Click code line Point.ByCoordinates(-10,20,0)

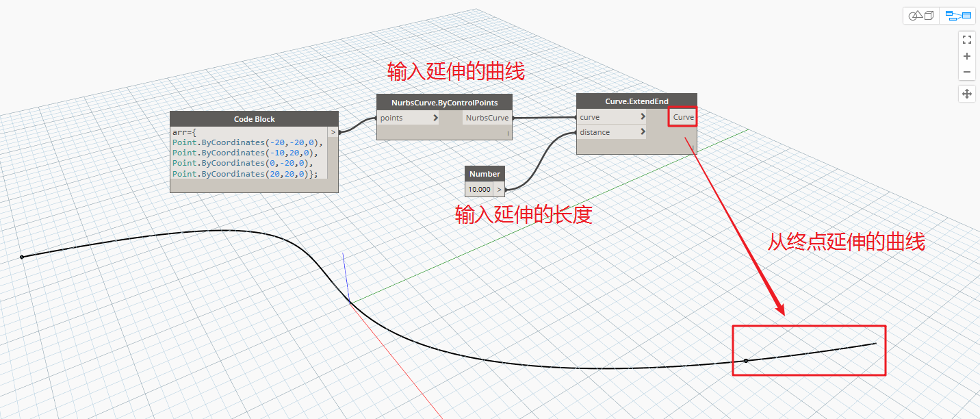click(244, 153)
